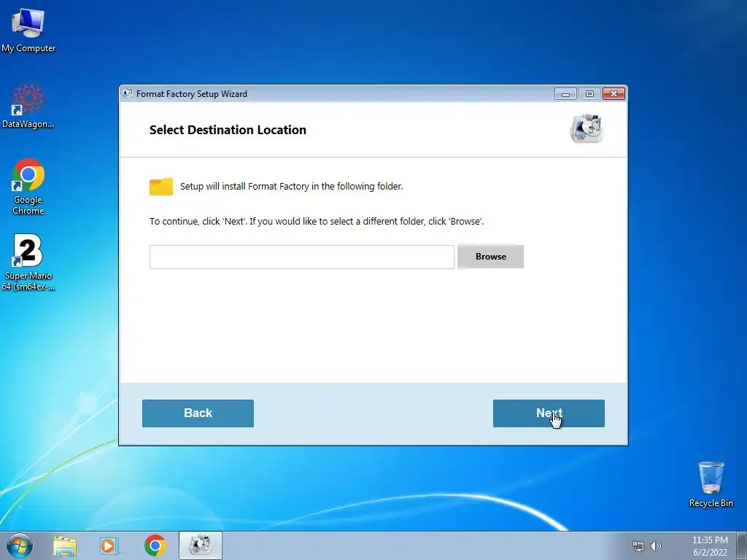This screenshot has width=747, height=560.
Task: Select Format Factory setup taskbar button
Action: 201,545
